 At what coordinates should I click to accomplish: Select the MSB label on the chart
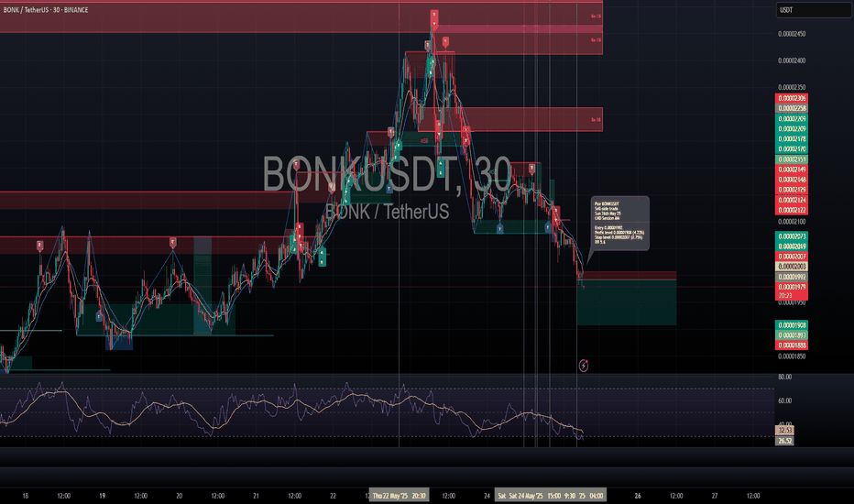(424, 141)
